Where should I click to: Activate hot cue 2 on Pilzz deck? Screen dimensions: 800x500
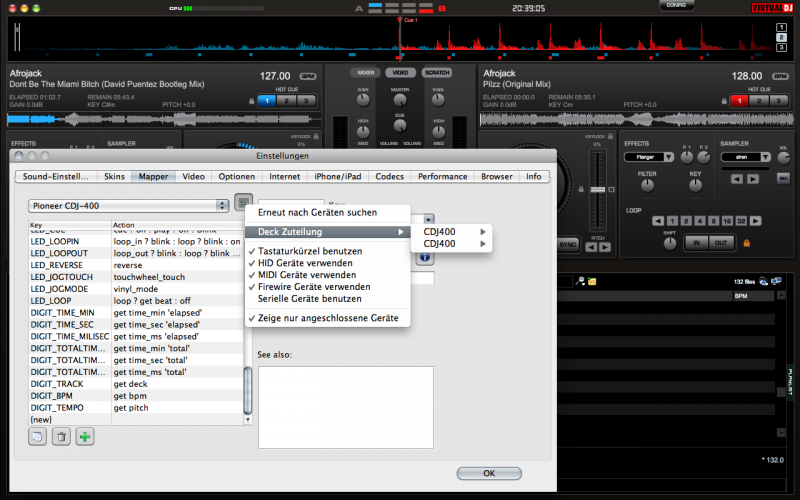click(759, 101)
